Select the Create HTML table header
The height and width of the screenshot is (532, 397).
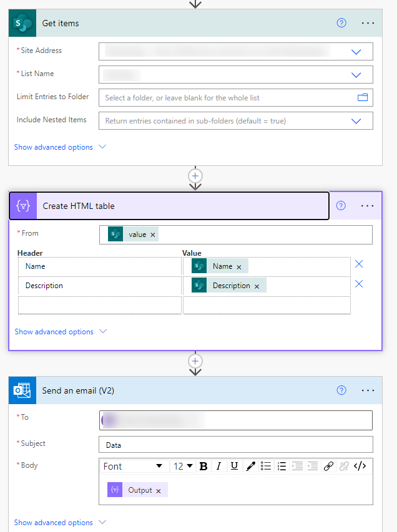(x=169, y=206)
